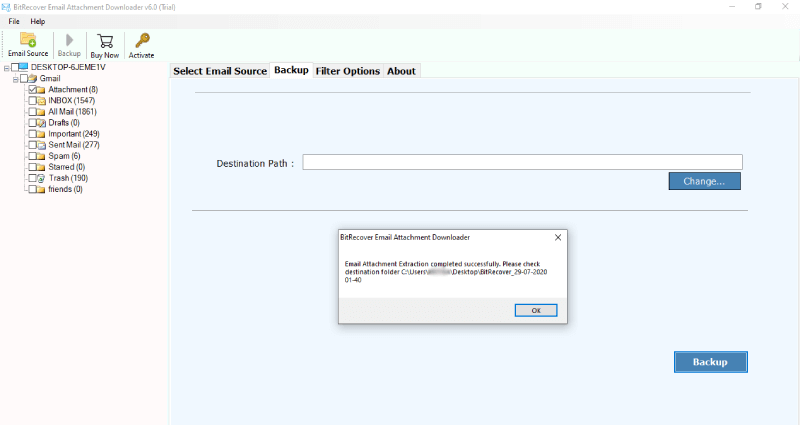Click the Trash folder icon

tap(41, 179)
